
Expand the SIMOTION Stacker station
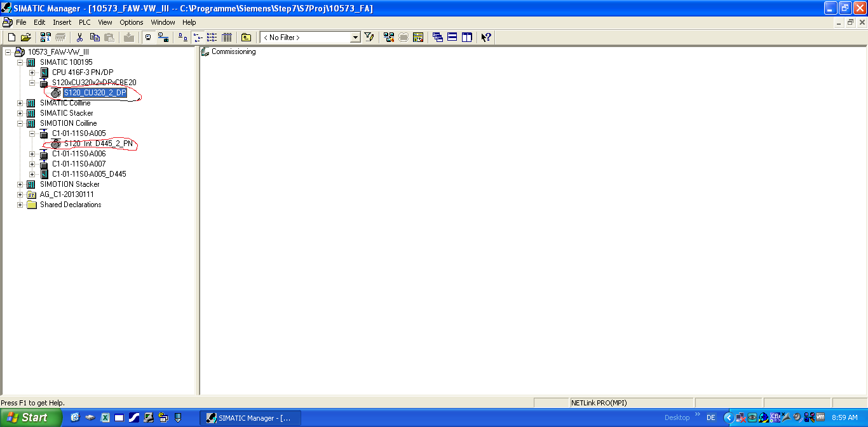click(20, 184)
